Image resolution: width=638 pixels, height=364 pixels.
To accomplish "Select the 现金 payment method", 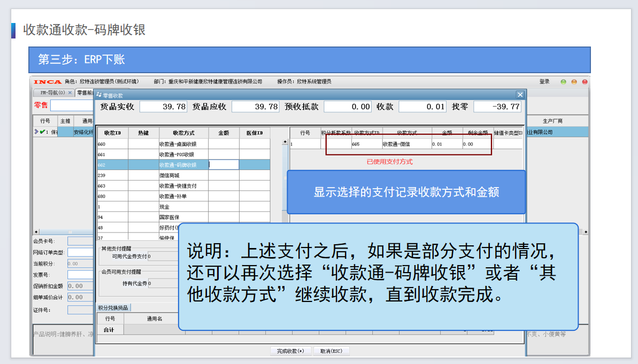I will point(183,207).
